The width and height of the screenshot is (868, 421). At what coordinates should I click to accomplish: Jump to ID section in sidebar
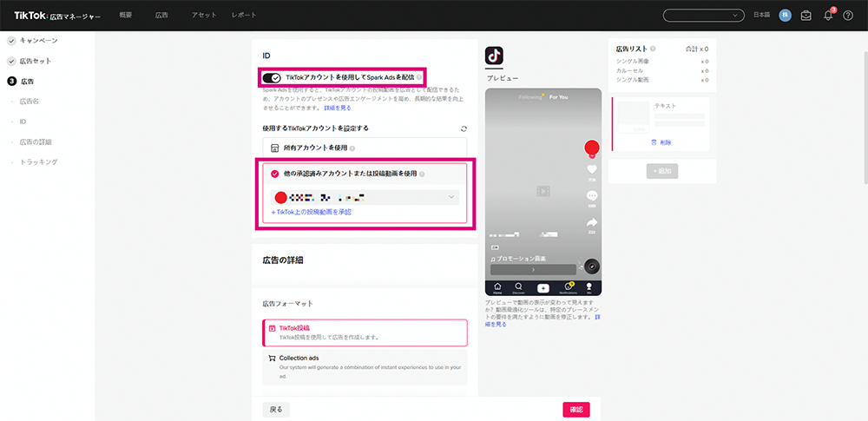pos(23,122)
